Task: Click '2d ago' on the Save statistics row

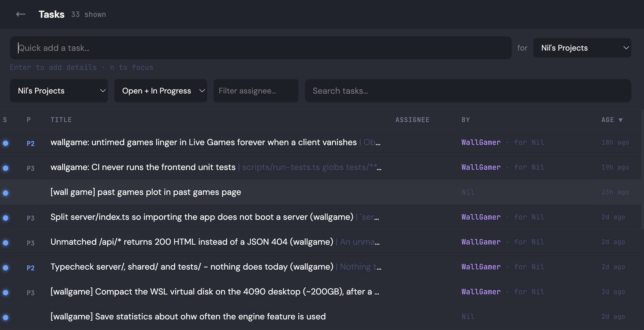Action: coord(613,317)
